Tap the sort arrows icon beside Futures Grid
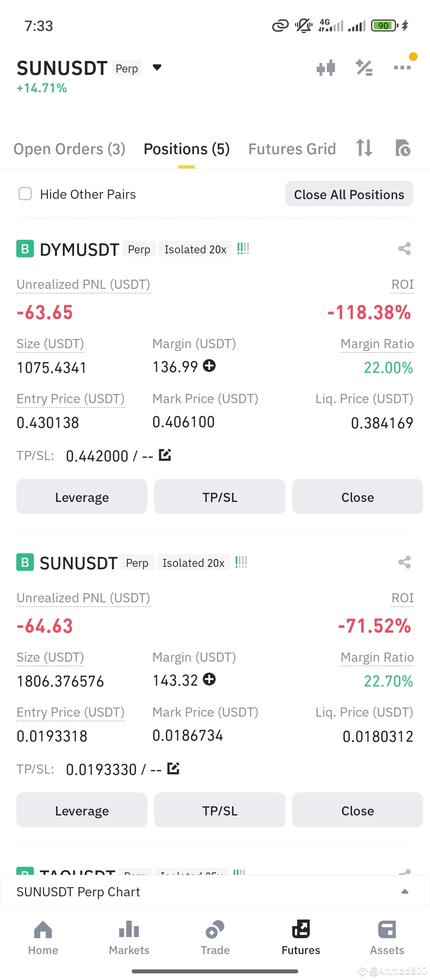 tap(364, 148)
